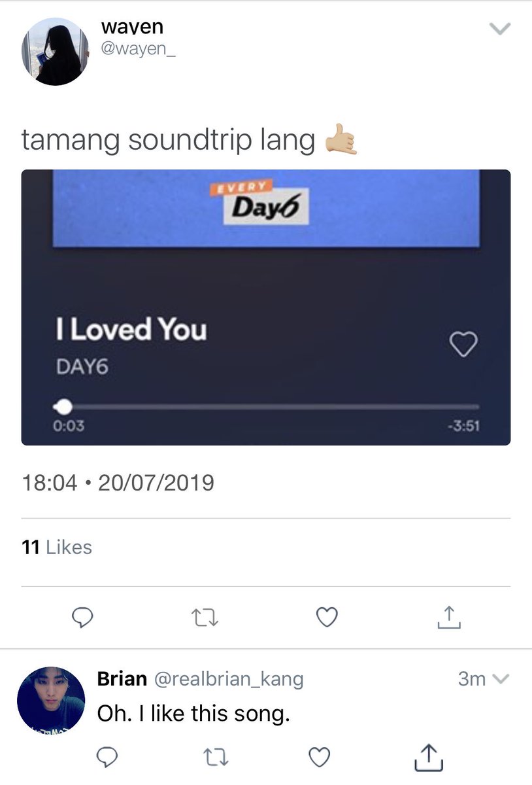Open the @wayen_ handle

[x=139, y=50]
